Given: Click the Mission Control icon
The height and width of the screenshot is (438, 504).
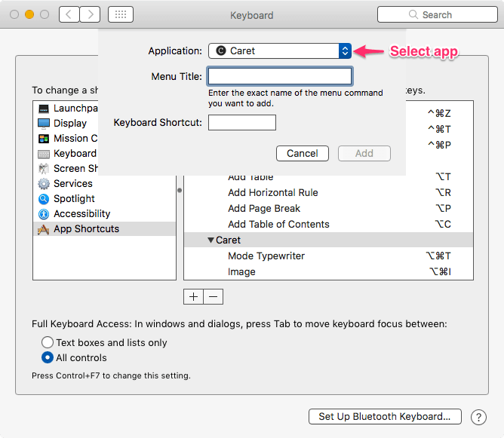Looking at the screenshot, I should 44,139.
